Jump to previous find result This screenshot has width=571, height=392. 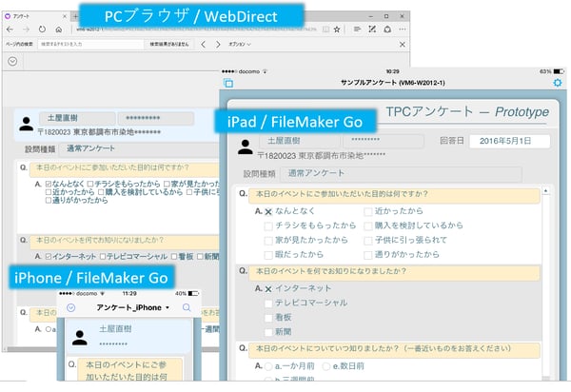pos(204,45)
